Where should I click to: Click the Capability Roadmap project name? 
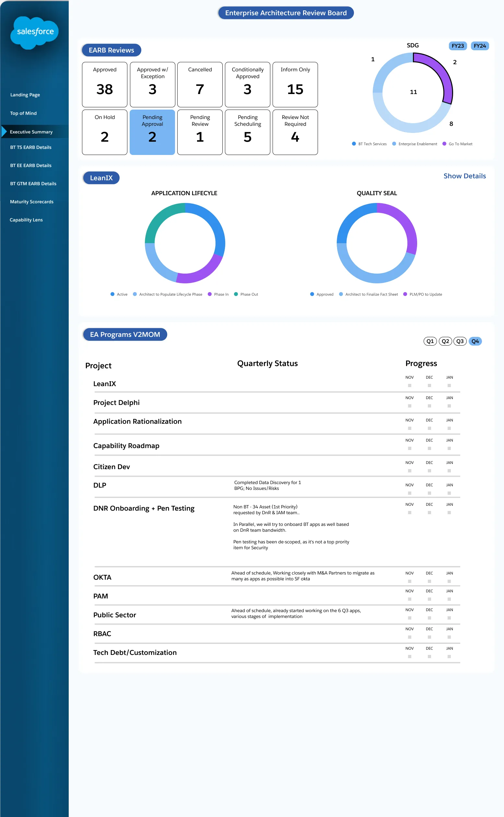[126, 446]
